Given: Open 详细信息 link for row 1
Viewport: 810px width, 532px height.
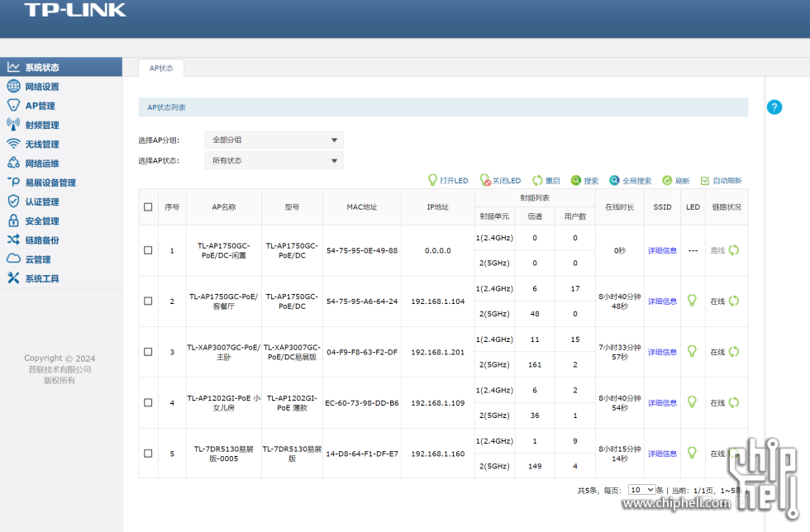Looking at the screenshot, I should [x=662, y=250].
